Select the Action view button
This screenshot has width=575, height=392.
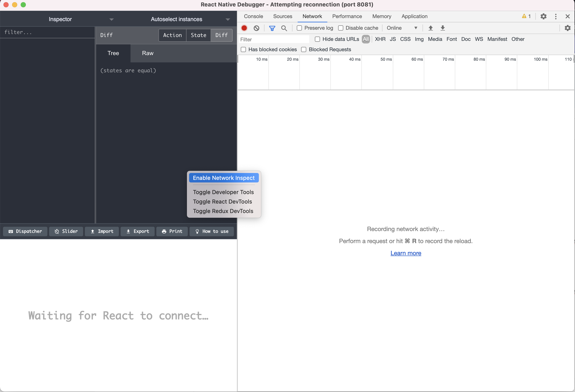172,35
